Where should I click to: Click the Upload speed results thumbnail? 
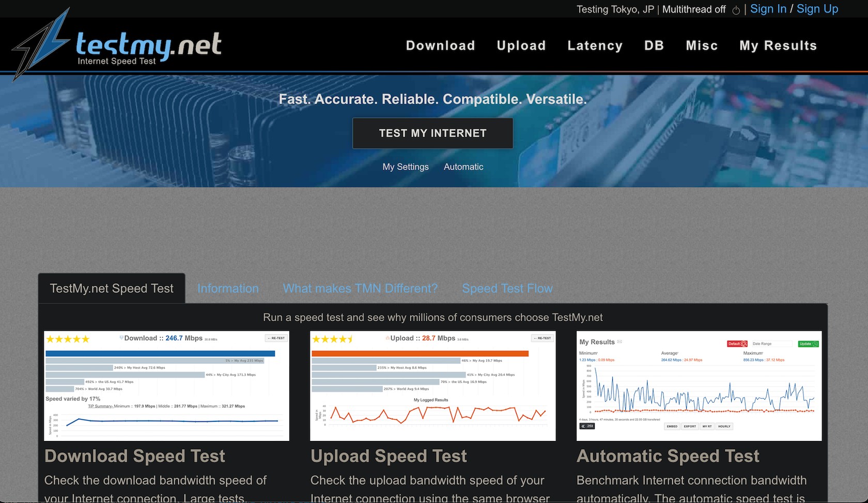(x=433, y=386)
